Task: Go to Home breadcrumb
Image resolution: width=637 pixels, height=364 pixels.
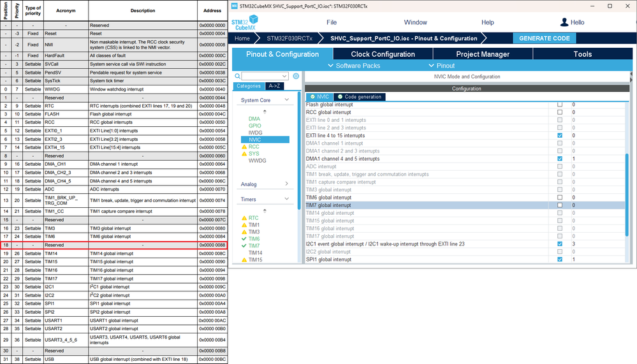Action: click(x=242, y=38)
